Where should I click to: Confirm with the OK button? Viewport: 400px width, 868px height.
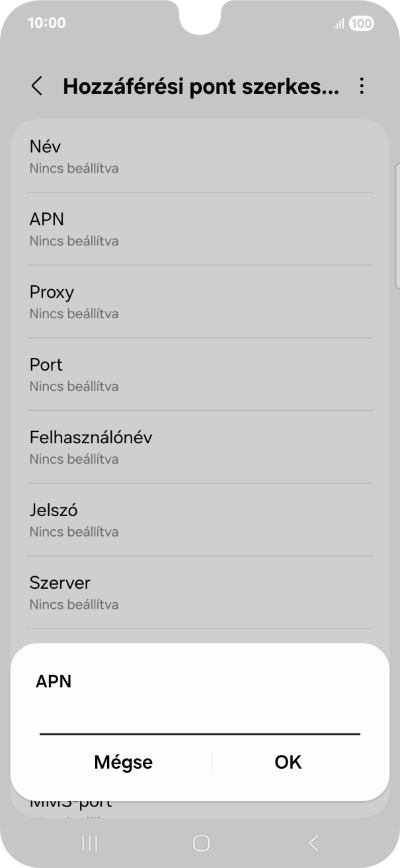coord(287,761)
